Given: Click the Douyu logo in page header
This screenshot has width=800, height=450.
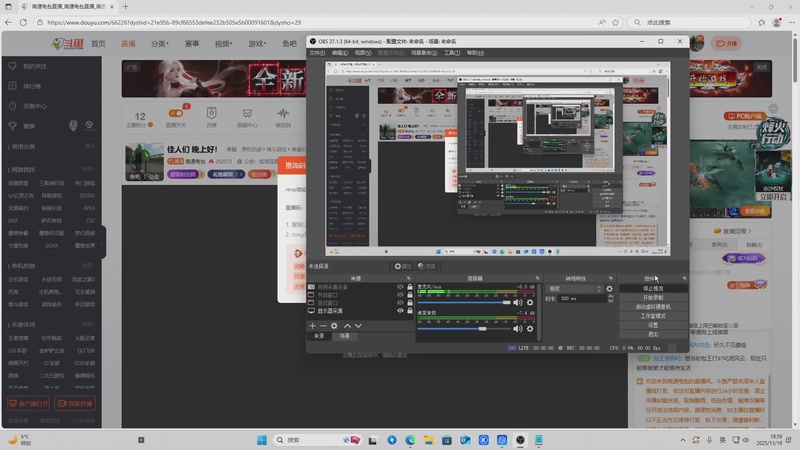Looking at the screenshot, I should [x=68, y=44].
